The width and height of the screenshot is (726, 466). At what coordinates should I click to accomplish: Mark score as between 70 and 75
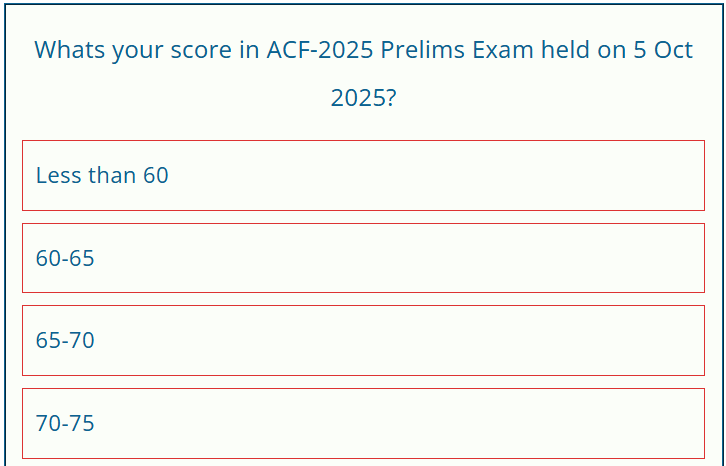coord(363,423)
